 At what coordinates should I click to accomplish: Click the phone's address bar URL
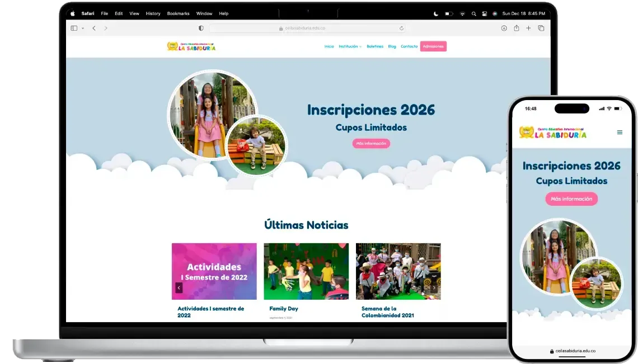click(573, 351)
